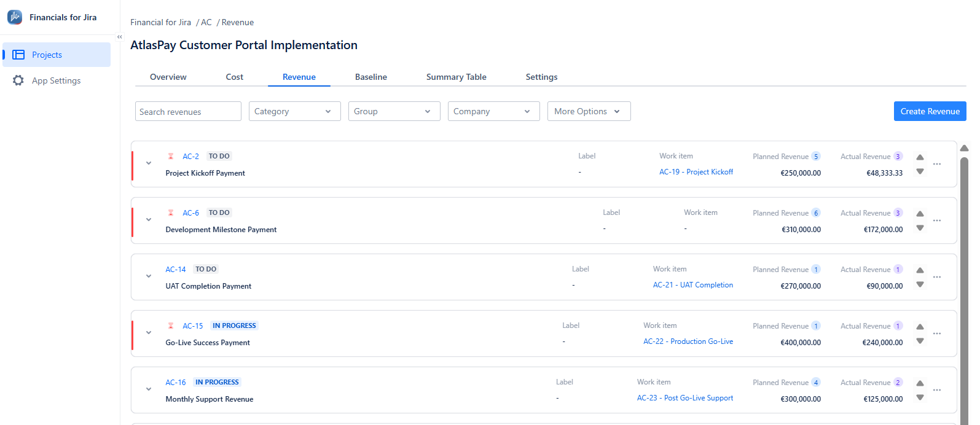The height and width of the screenshot is (425, 980).
Task: Expand the Development Milestone Payment row
Action: (149, 220)
